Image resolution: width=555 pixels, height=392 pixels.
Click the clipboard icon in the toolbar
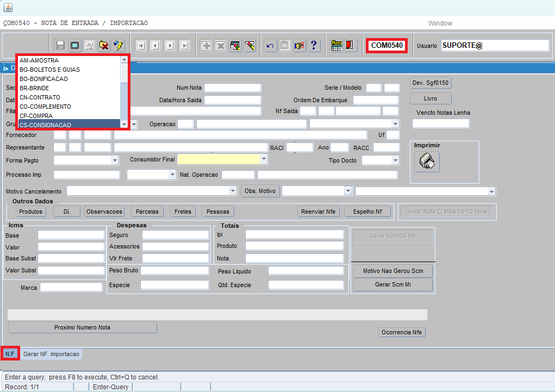pos(285,45)
